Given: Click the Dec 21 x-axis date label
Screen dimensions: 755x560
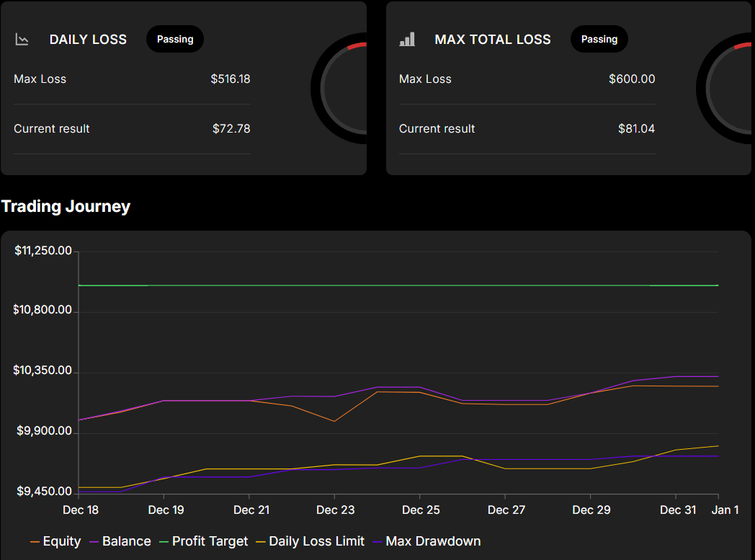Looking at the screenshot, I should (251, 510).
